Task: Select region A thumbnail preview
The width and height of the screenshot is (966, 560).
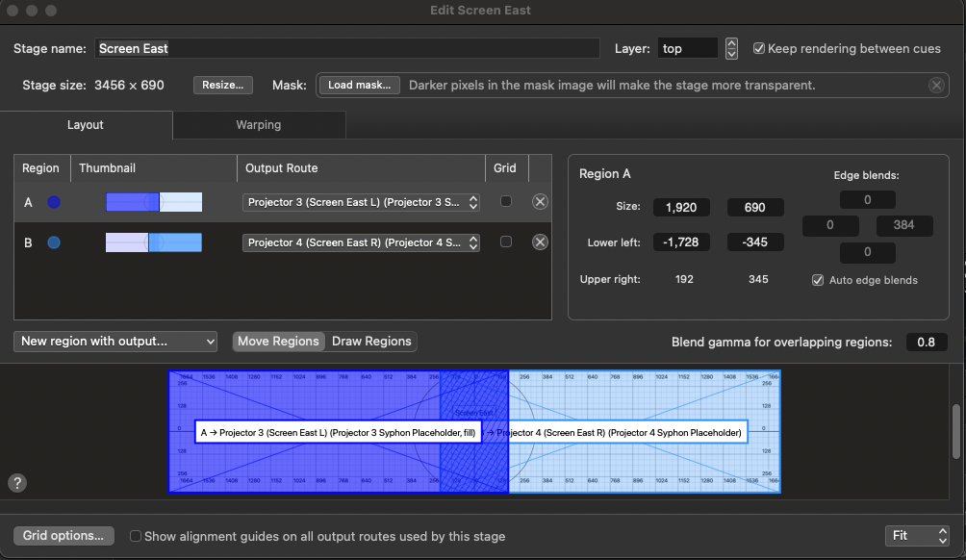Action: (154, 202)
